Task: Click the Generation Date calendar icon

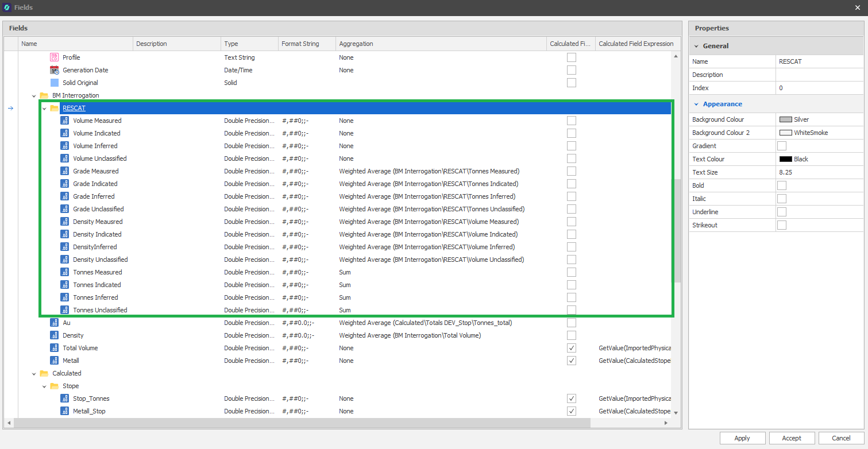Action: tap(54, 70)
